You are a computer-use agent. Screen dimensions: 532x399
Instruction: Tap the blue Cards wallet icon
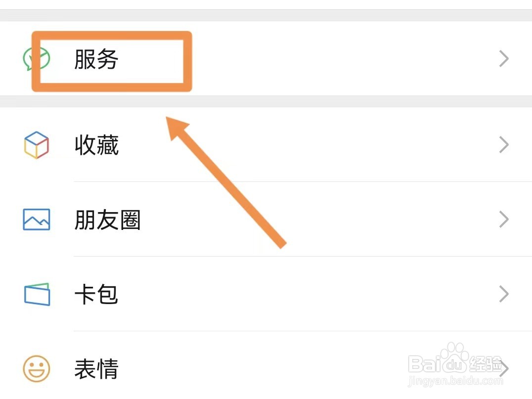click(x=37, y=294)
